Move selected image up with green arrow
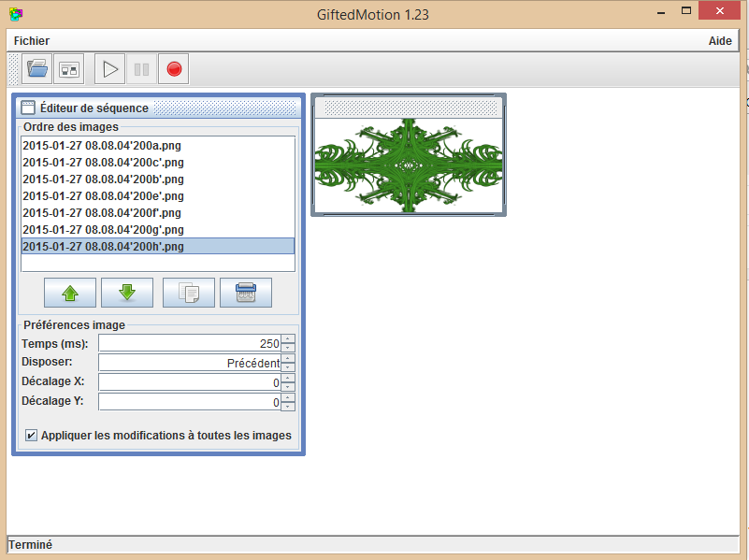Screen dimensions: 749x560 [70, 293]
